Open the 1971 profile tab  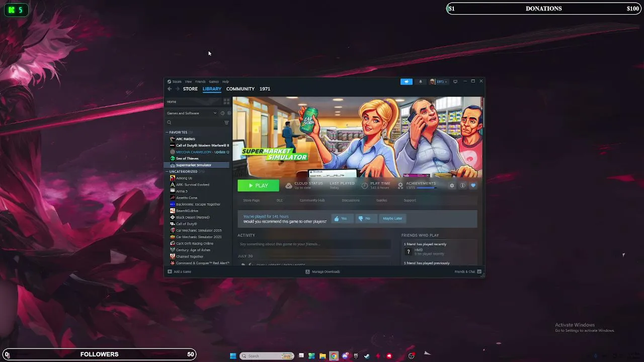pos(265,89)
